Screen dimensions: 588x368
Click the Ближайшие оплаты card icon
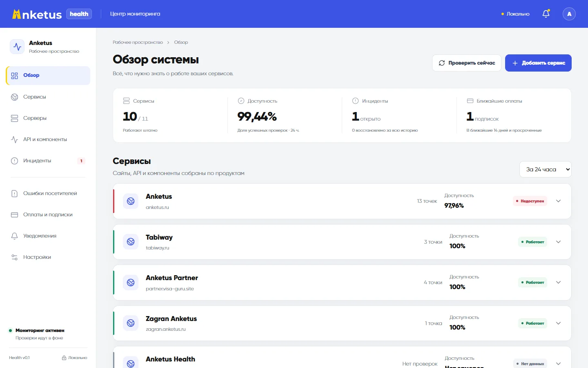coord(470,101)
